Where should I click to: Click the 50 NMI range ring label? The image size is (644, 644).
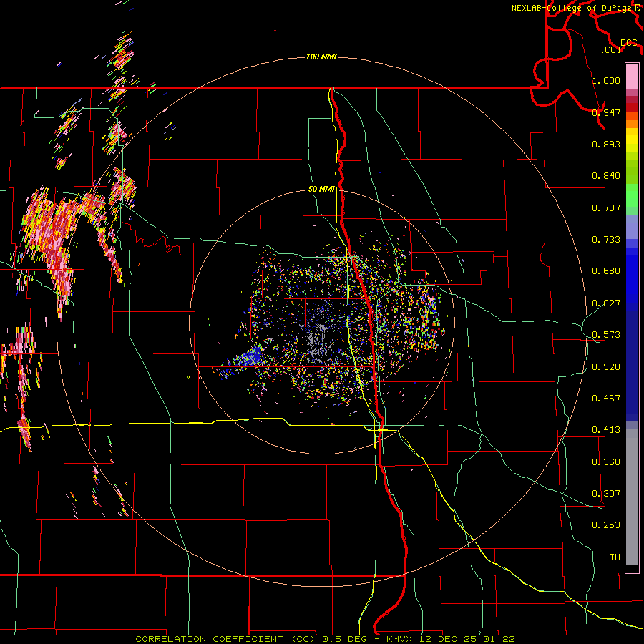pos(321,190)
